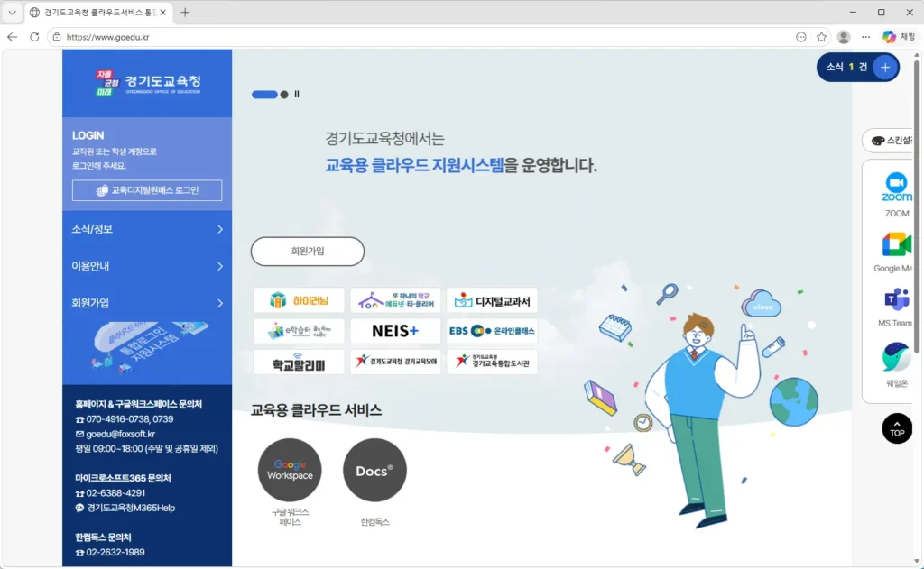924x569 pixels.
Task: Click phone number 02-2632-1989
Action: click(x=115, y=553)
